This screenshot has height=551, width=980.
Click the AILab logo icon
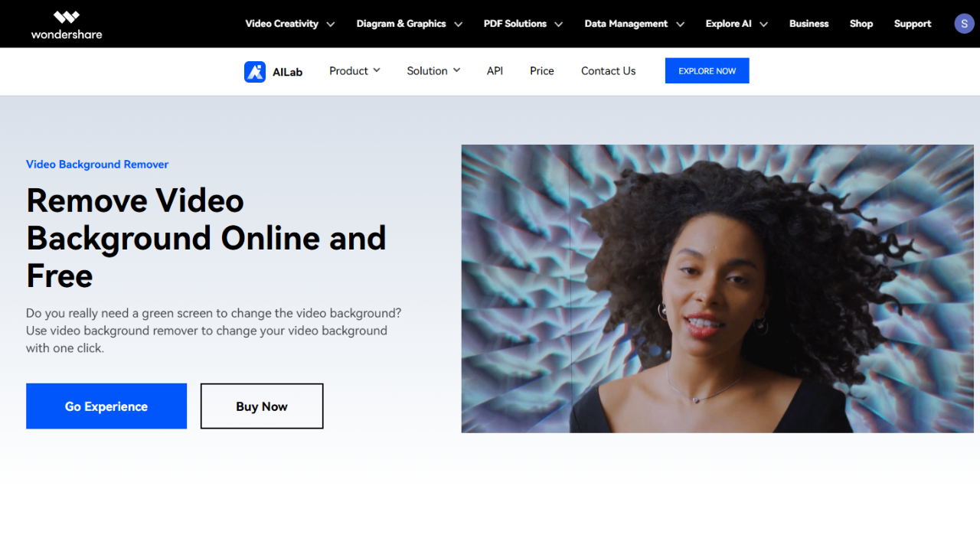click(x=255, y=70)
